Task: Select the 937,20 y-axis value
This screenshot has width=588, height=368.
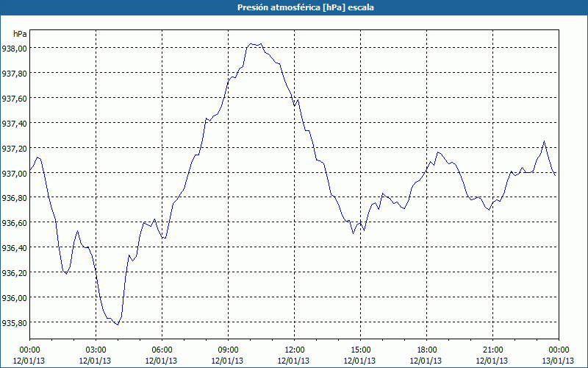Action: [14, 148]
